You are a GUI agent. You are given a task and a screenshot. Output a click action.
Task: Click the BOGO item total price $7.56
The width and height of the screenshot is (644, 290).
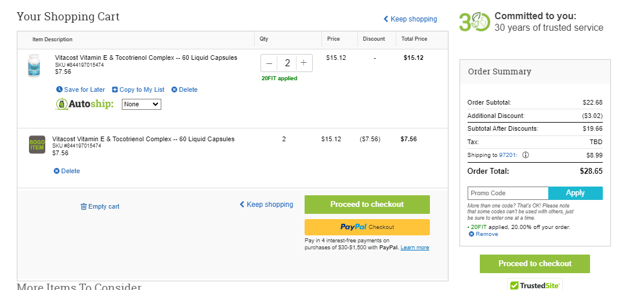408,139
